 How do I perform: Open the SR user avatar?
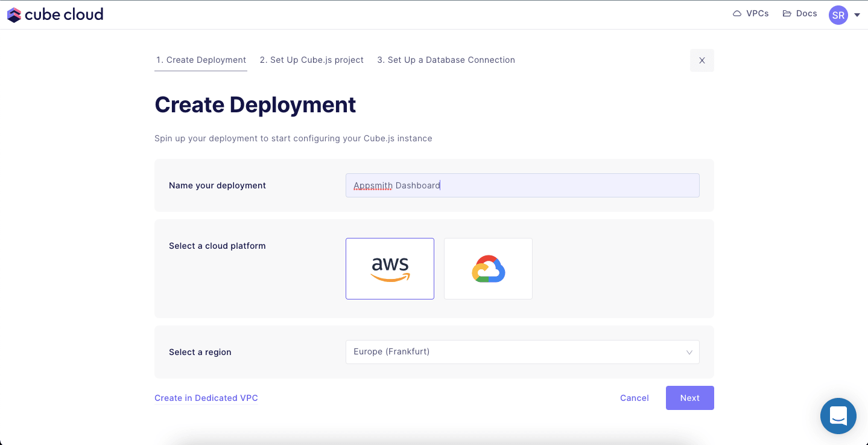point(838,15)
